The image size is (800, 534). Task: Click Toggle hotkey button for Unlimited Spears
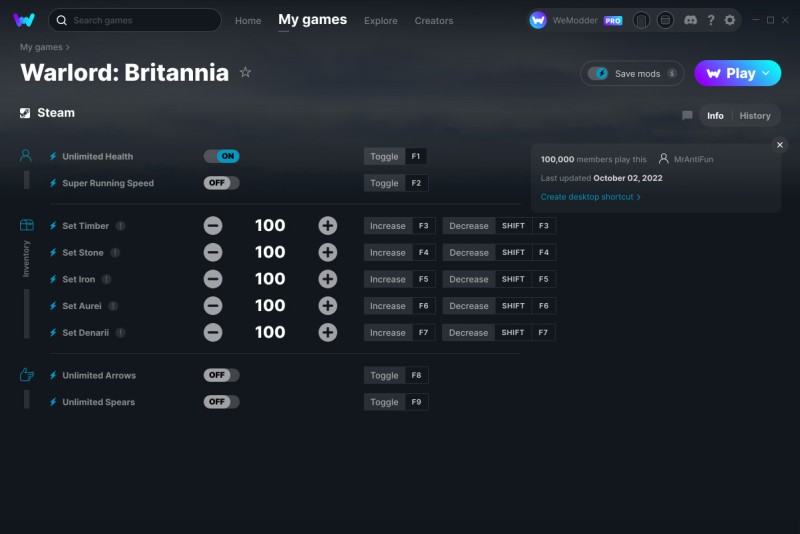(x=396, y=402)
